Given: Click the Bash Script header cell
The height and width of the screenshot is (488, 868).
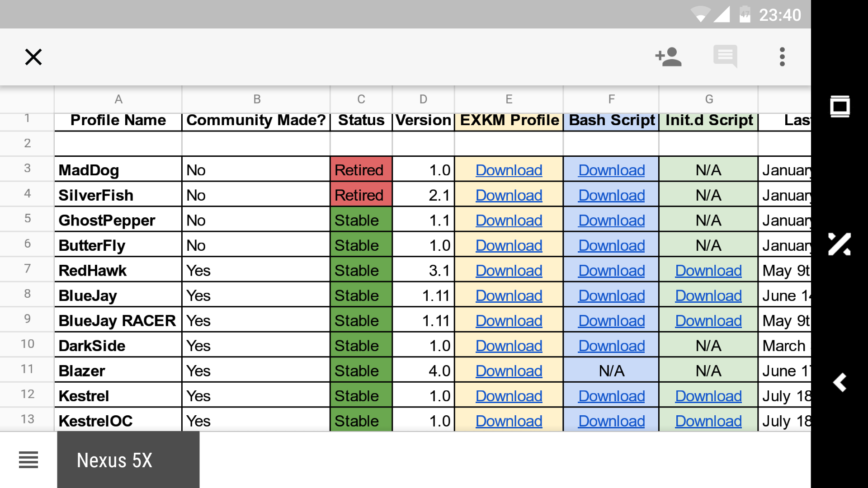Looking at the screenshot, I should [x=611, y=121].
